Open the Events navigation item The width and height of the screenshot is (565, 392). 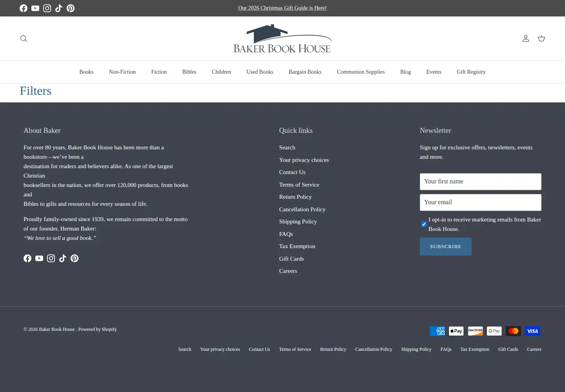(434, 72)
